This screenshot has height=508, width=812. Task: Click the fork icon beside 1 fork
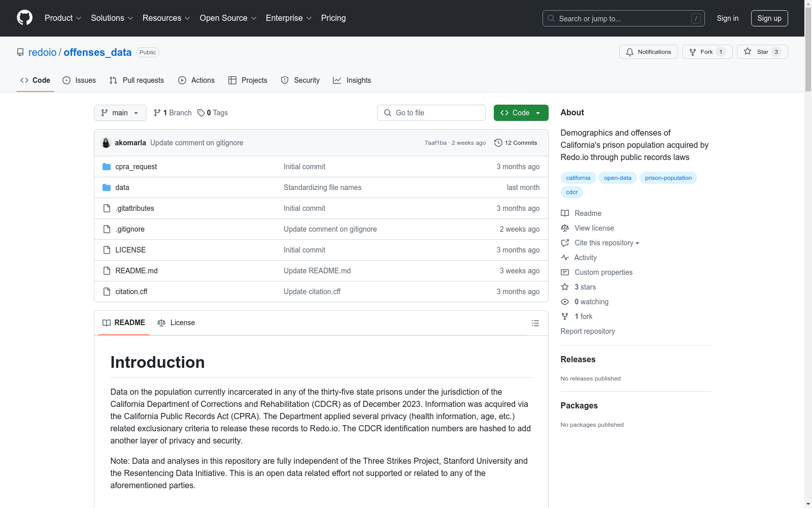[565, 316]
